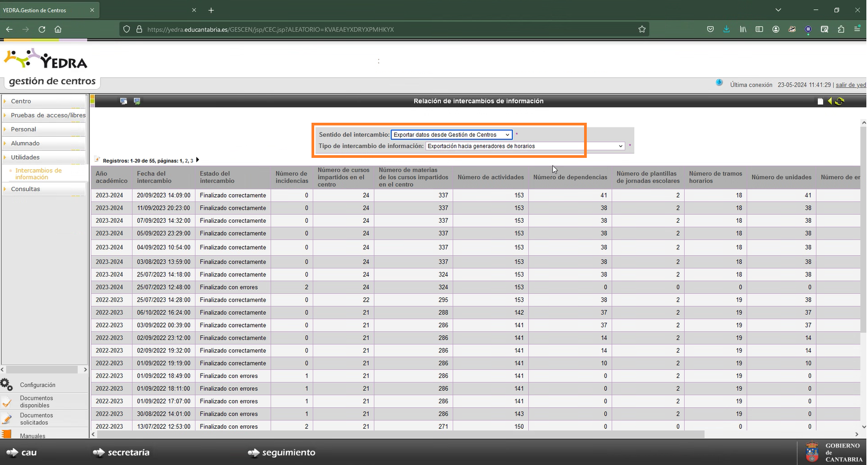List all tabs with chevron button
868x465 pixels.
click(778, 10)
